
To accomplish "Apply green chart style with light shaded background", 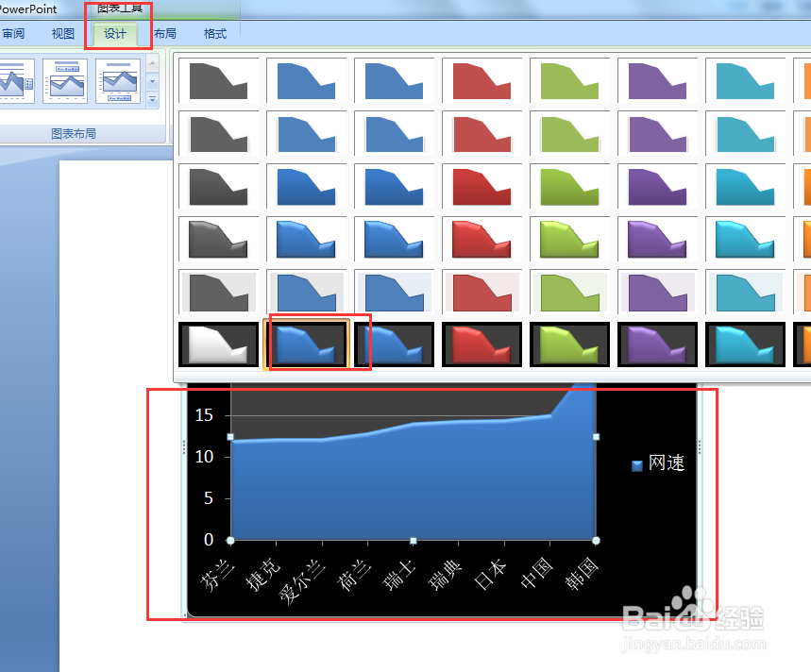I will click(x=569, y=292).
